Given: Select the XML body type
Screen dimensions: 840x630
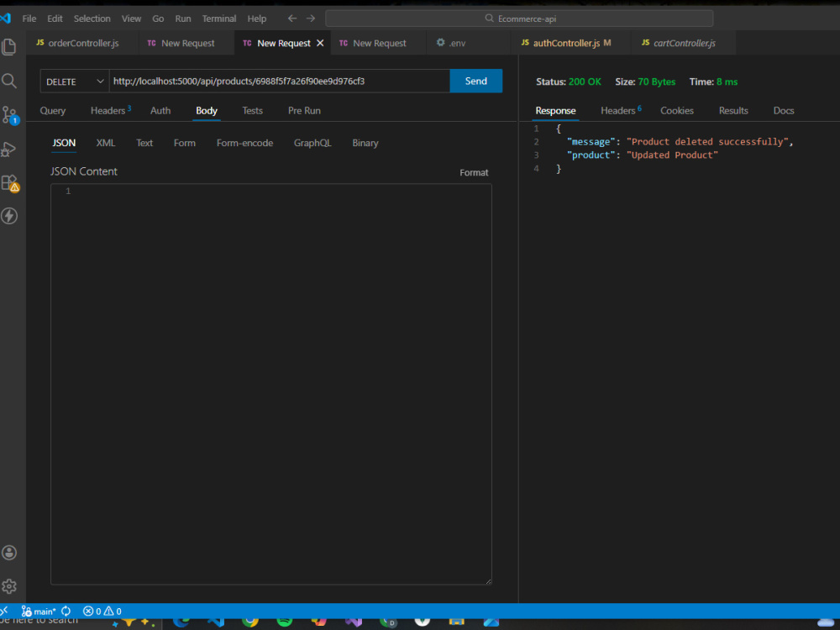Looking at the screenshot, I should pos(106,143).
